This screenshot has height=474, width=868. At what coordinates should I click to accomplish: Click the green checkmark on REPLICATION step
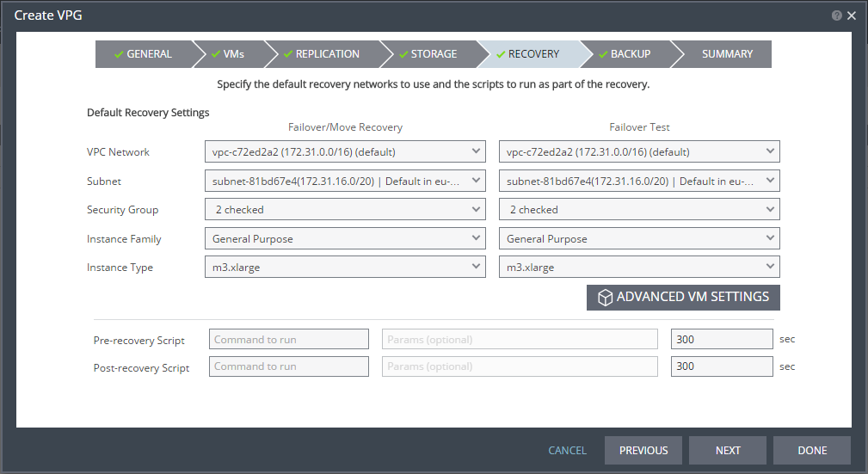coord(288,54)
